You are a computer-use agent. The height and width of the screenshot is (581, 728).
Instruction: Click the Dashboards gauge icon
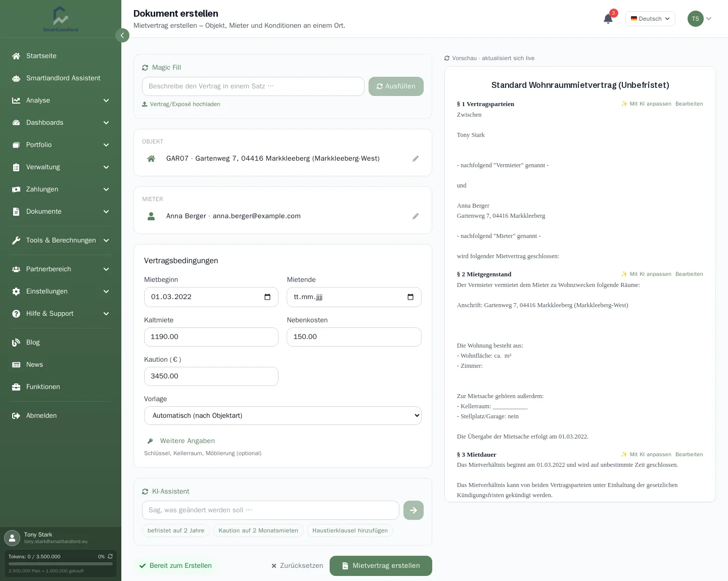(x=16, y=123)
